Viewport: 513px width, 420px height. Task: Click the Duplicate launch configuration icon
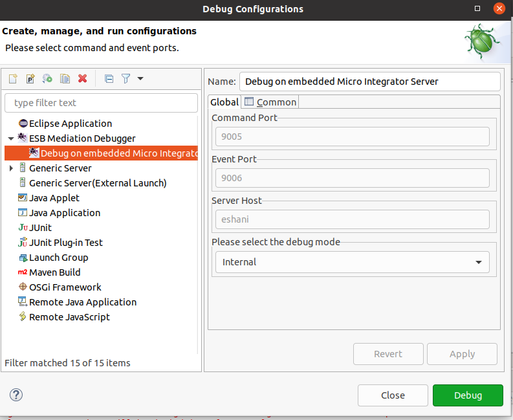65,78
